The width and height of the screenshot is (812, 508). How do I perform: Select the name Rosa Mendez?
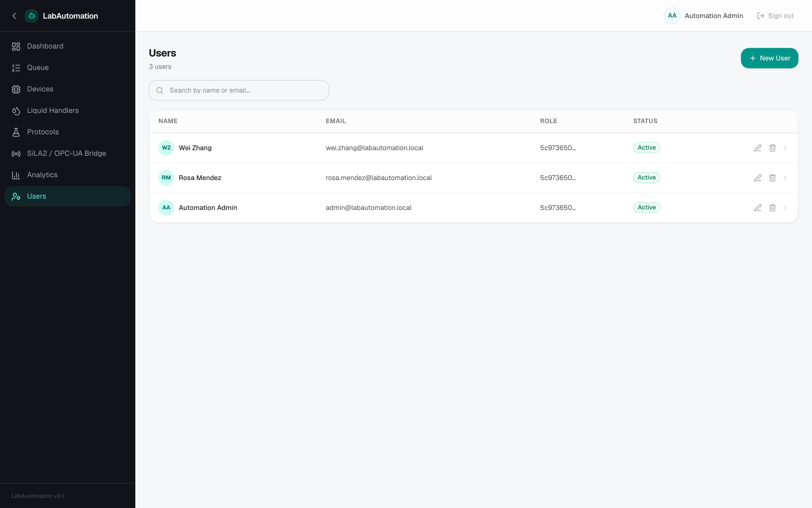(x=200, y=178)
